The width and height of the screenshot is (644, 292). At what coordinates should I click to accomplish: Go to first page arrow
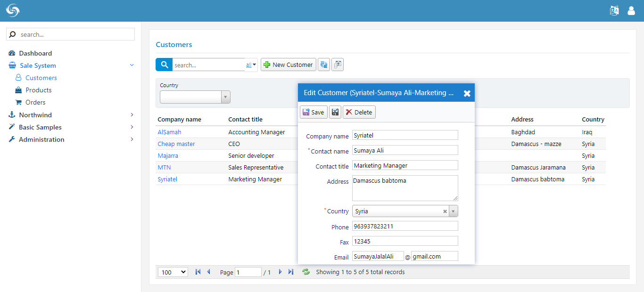point(198,272)
